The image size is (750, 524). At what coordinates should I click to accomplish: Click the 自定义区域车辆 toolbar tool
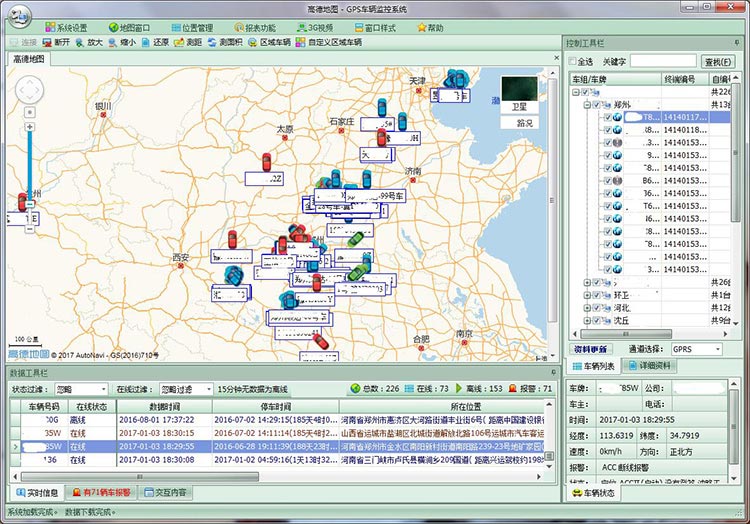(x=329, y=43)
